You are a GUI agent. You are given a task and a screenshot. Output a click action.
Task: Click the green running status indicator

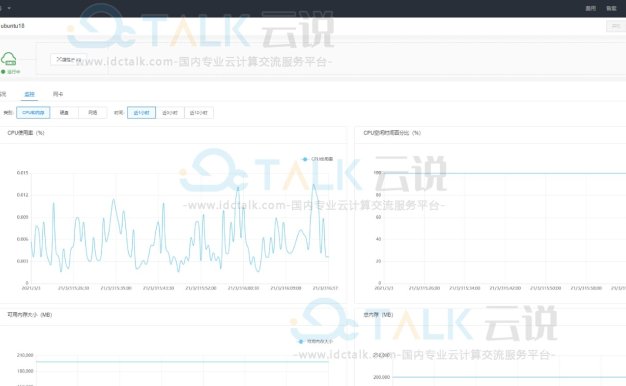(11, 72)
